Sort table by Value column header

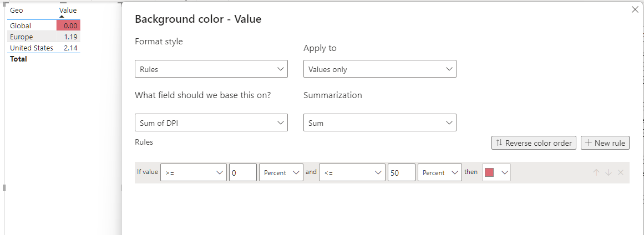coord(68,10)
